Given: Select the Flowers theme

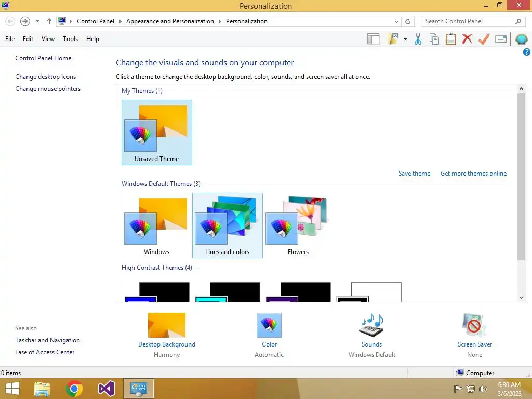Looking at the screenshot, I should point(298,225).
